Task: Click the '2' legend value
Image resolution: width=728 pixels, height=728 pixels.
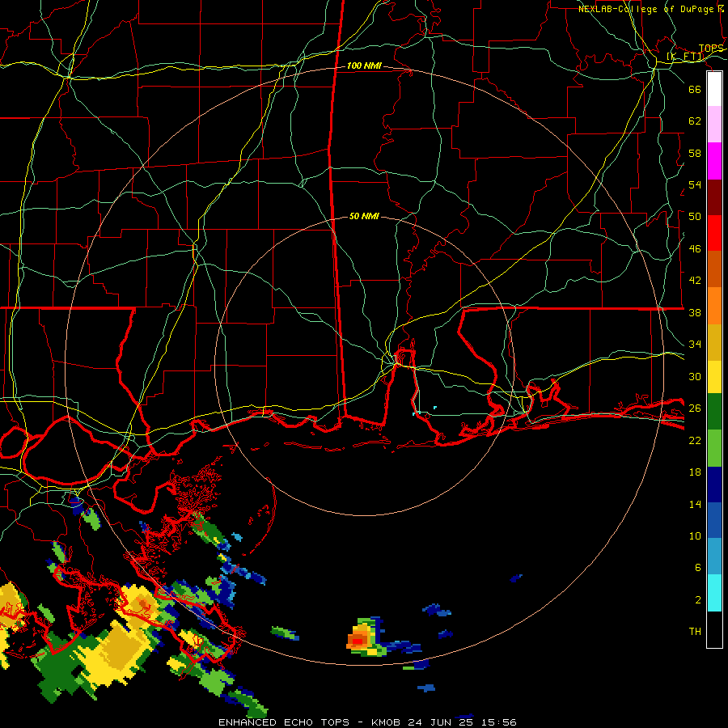Action: pyautogui.click(x=698, y=600)
